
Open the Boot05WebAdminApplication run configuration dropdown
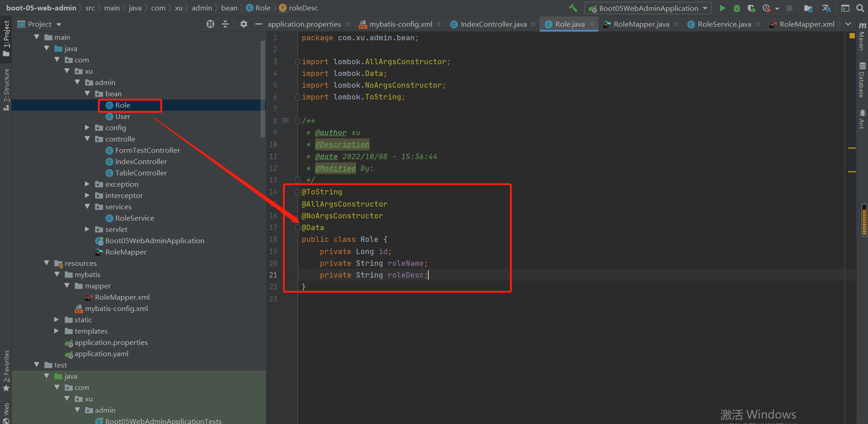(x=648, y=8)
